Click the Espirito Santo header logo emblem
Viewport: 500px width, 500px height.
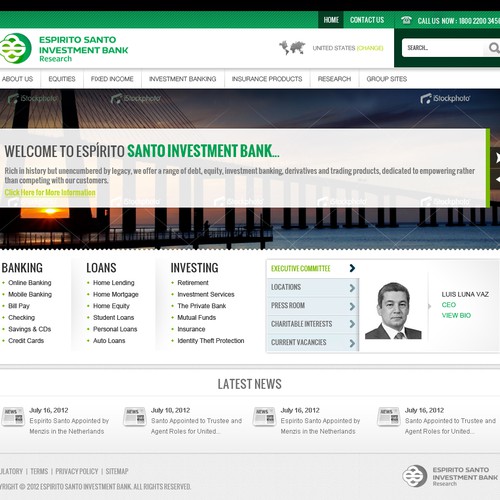pos(15,49)
